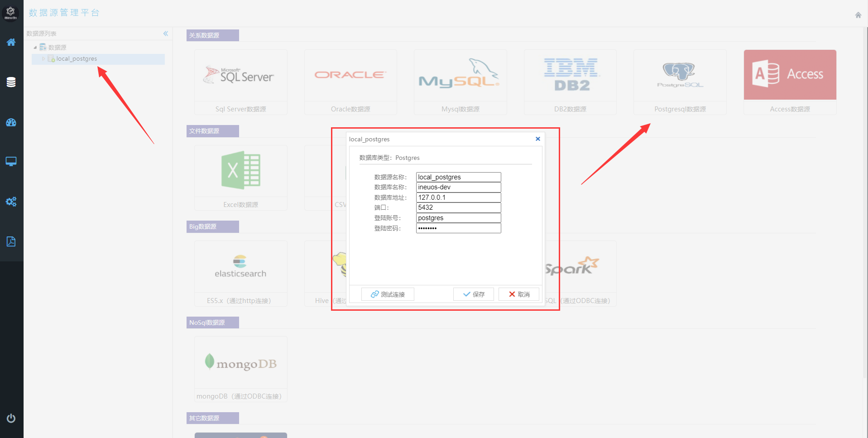Click the Oracle数据源 caption
Viewport: 868px width, 438px height.
pos(350,109)
